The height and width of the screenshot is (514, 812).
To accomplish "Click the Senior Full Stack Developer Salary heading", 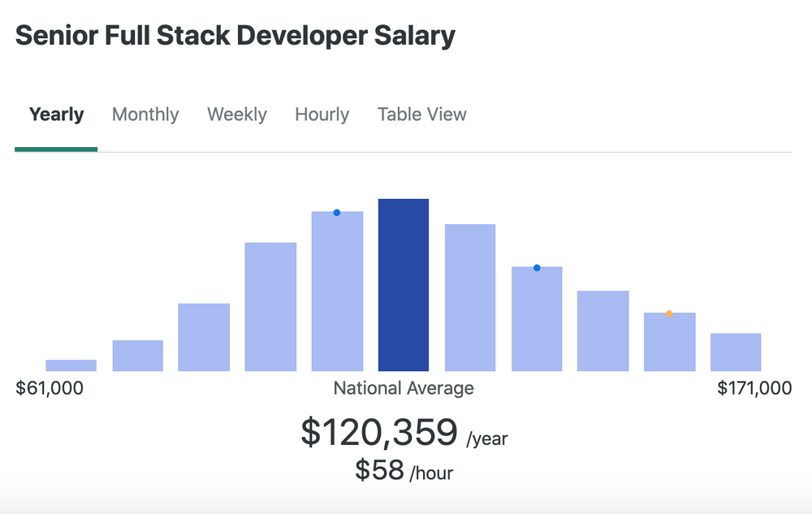I will [x=235, y=36].
